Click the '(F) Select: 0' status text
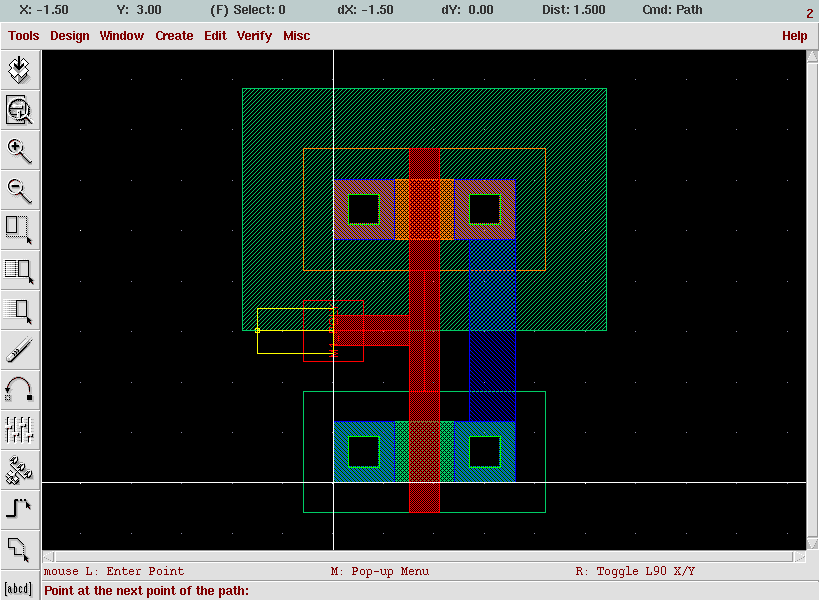This screenshot has height=600, width=819. [x=248, y=10]
